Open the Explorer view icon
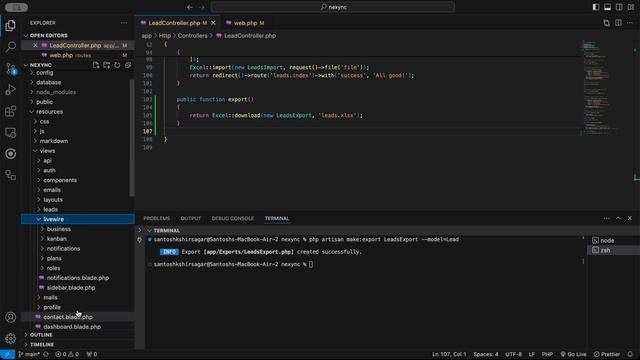 pyautogui.click(x=11, y=26)
